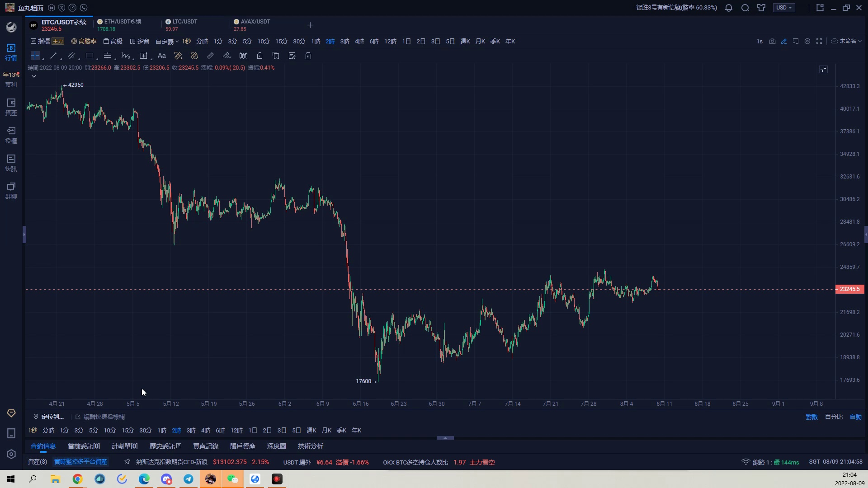This screenshot has width=868, height=488.
Task: Select the trend line drawing tool
Action: tap(53, 56)
